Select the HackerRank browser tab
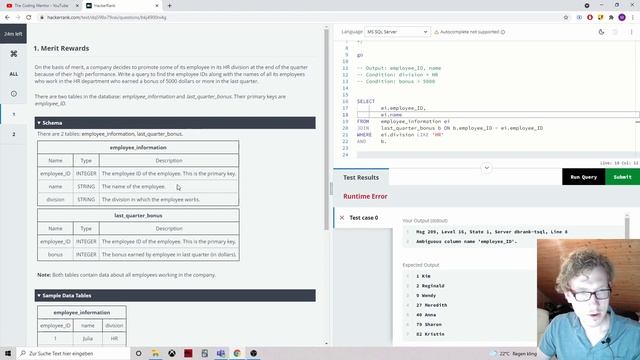Screen dimensions: 640x360 coord(122,6)
